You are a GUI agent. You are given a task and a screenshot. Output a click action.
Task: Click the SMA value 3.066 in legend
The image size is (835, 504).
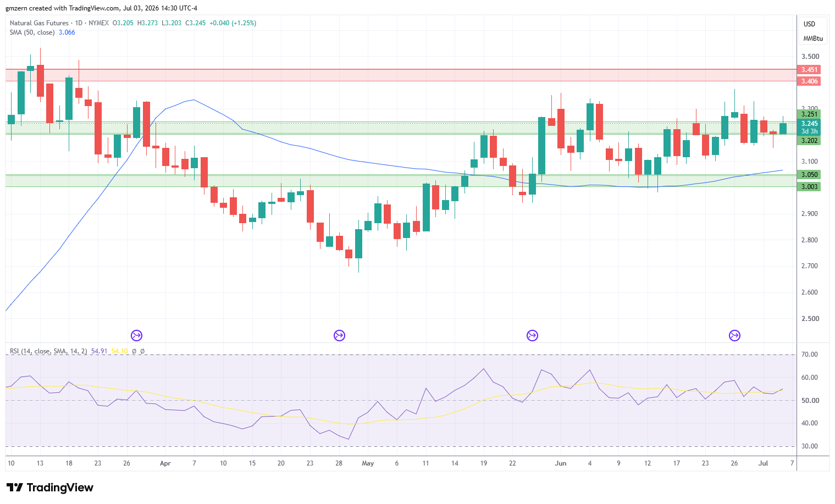point(67,32)
